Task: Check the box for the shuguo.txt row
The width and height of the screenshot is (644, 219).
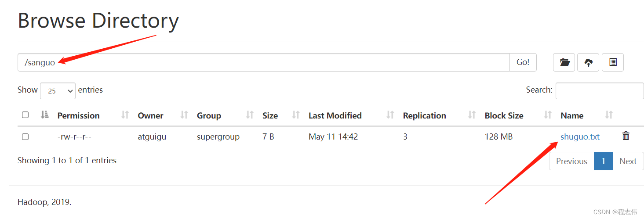Action: [x=25, y=137]
